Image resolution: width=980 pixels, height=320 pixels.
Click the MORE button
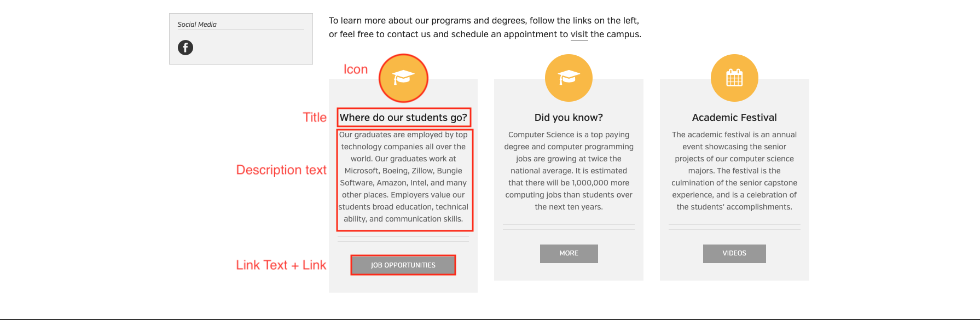pyautogui.click(x=569, y=253)
